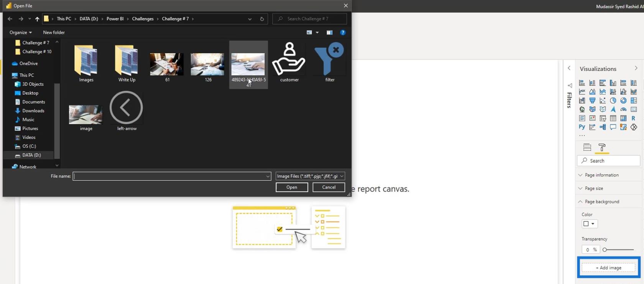Select the gauge visual

pyautogui.click(x=623, y=109)
